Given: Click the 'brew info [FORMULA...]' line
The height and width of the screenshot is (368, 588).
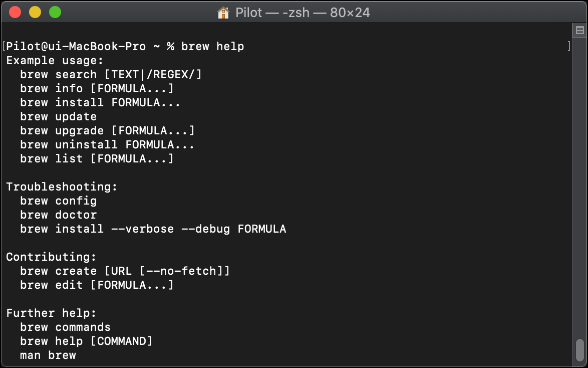Looking at the screenshot, I should (97, 89).
